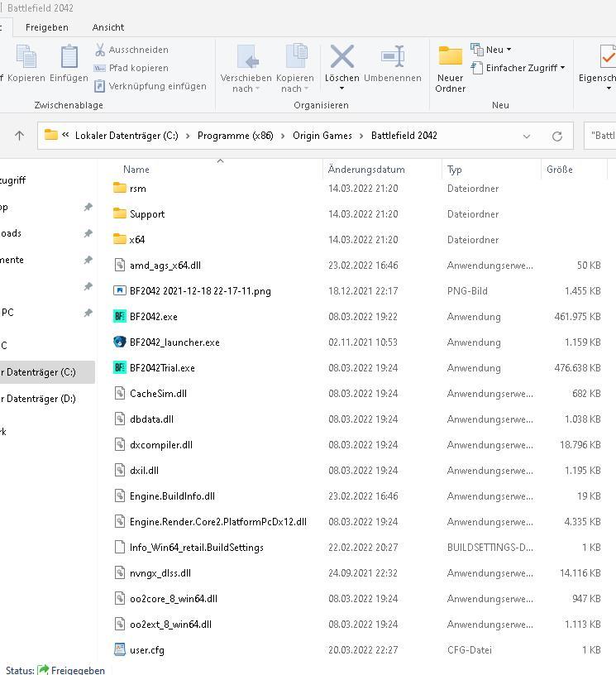616x675 pixels.
Task: Select dxil.dll file icon
Action: point(120,470)
